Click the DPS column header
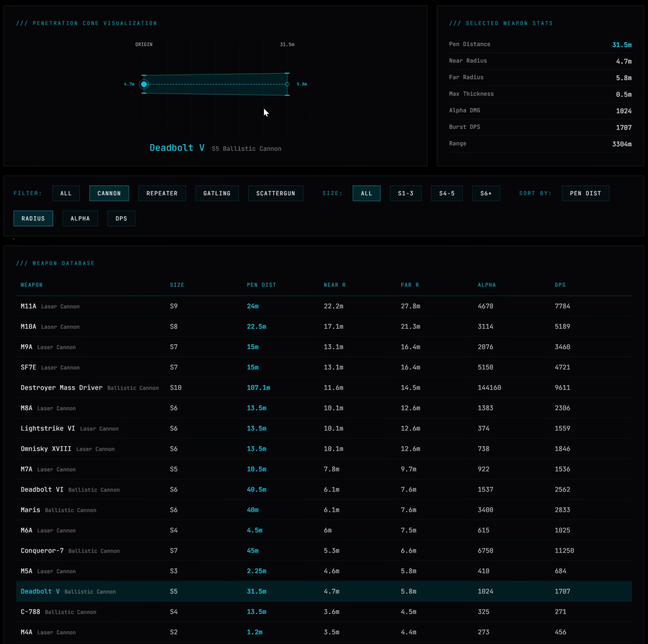 (x=560, y=285)
